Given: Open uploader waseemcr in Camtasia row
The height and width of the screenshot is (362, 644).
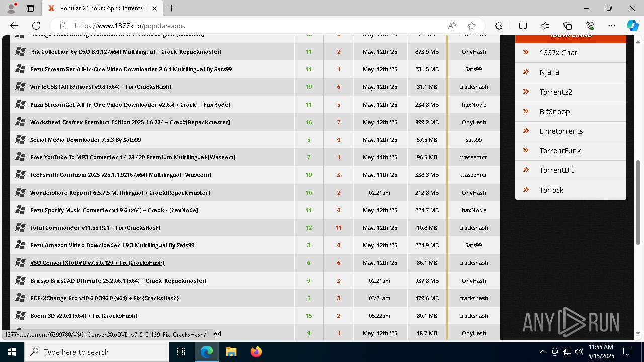Looking at the screenshot, I should click(x=473, y=175).
